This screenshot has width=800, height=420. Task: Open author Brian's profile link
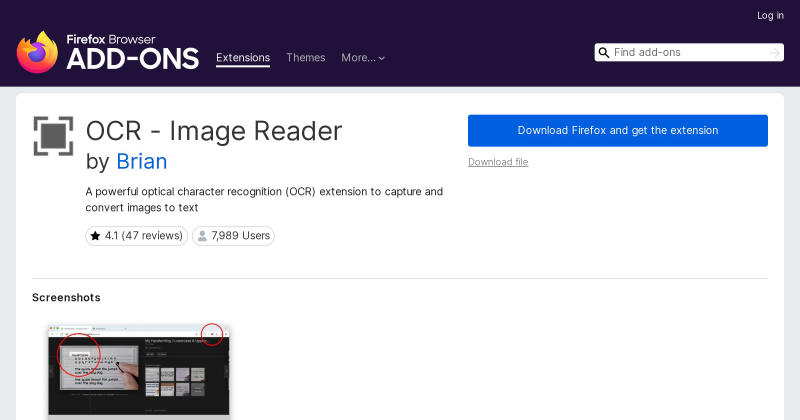pyautogui.click(x=142, y=161)
